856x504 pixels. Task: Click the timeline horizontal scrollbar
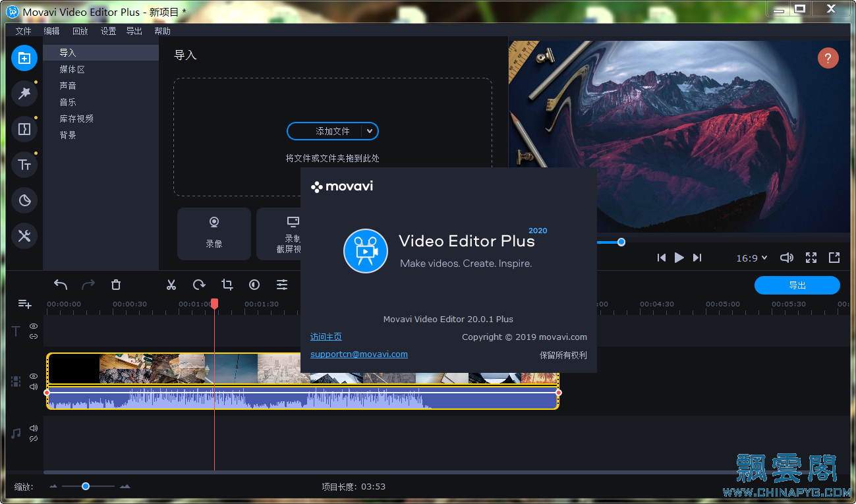[x=446, y=472]
